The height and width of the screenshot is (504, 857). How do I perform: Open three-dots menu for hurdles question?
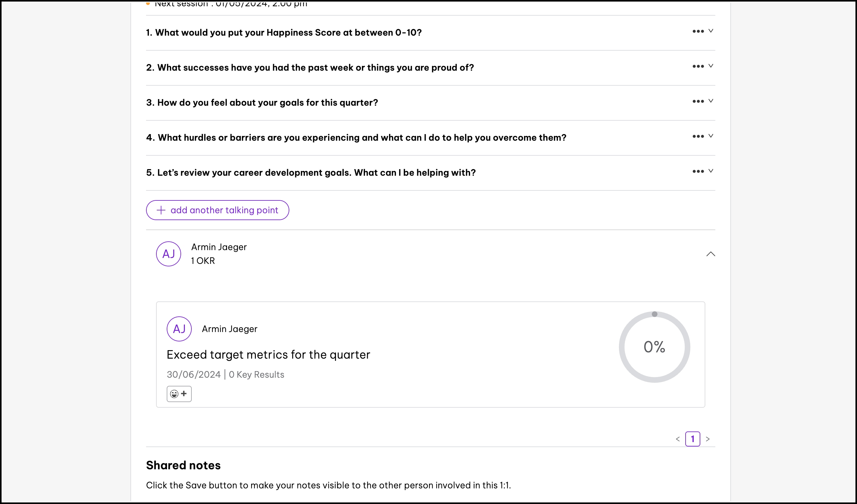pos(698,136)
